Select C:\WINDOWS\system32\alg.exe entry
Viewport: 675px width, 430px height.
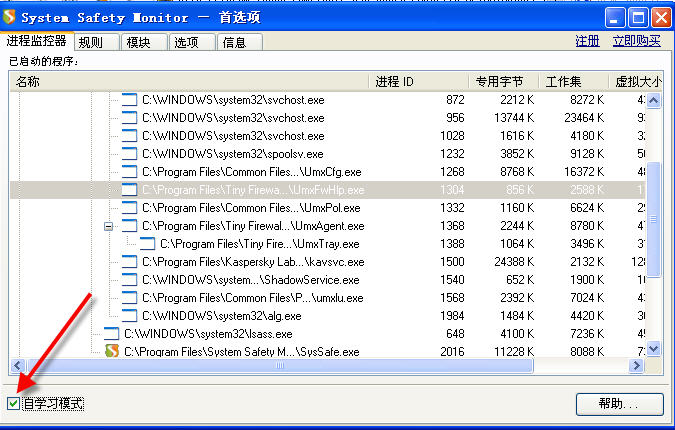click(222, 316)
